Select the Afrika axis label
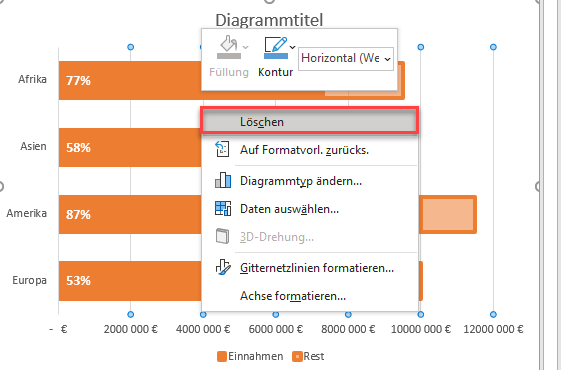The width and height of the screenshot is (561, 370). click(x=32, y=79)
